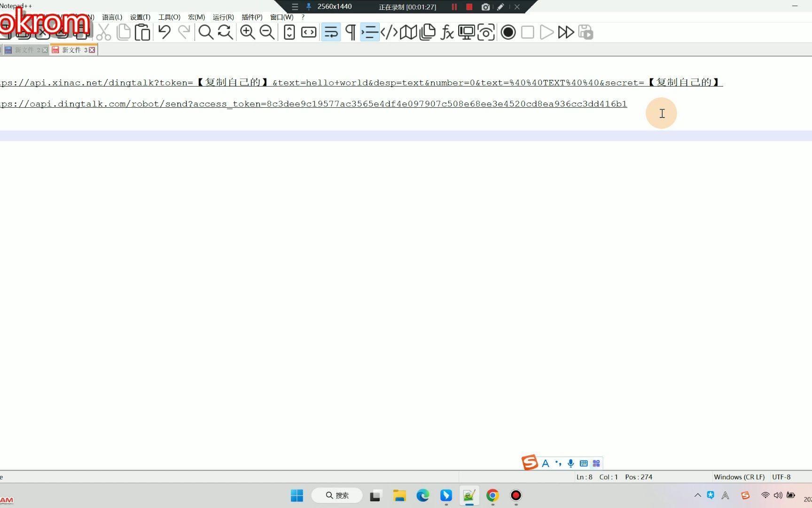Click the Sogou voice input microphone

(571, 463)
